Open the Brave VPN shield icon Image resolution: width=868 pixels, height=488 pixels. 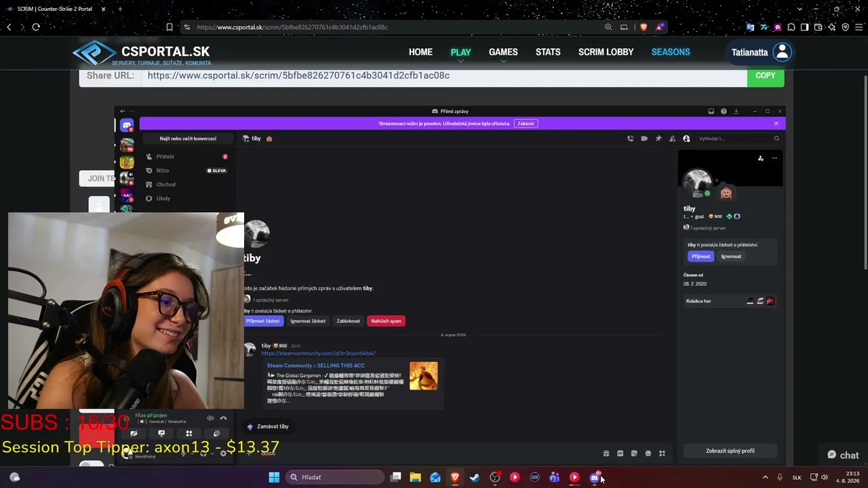click(x=845, y=27)
